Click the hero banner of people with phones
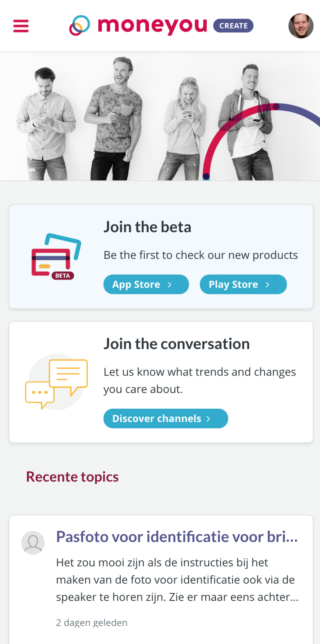The image size is (320, 644). tap(160, 116)
